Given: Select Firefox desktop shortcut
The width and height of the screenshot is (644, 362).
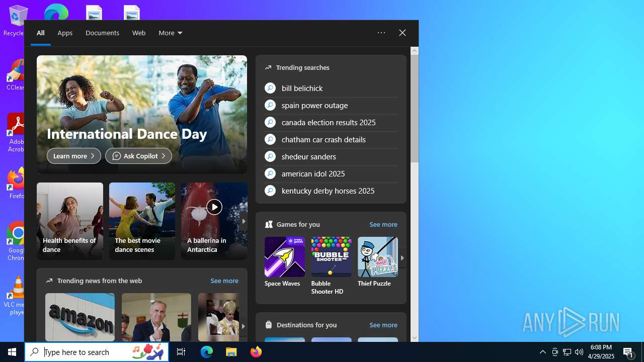Looking at the screenshot, I should 16,184.
